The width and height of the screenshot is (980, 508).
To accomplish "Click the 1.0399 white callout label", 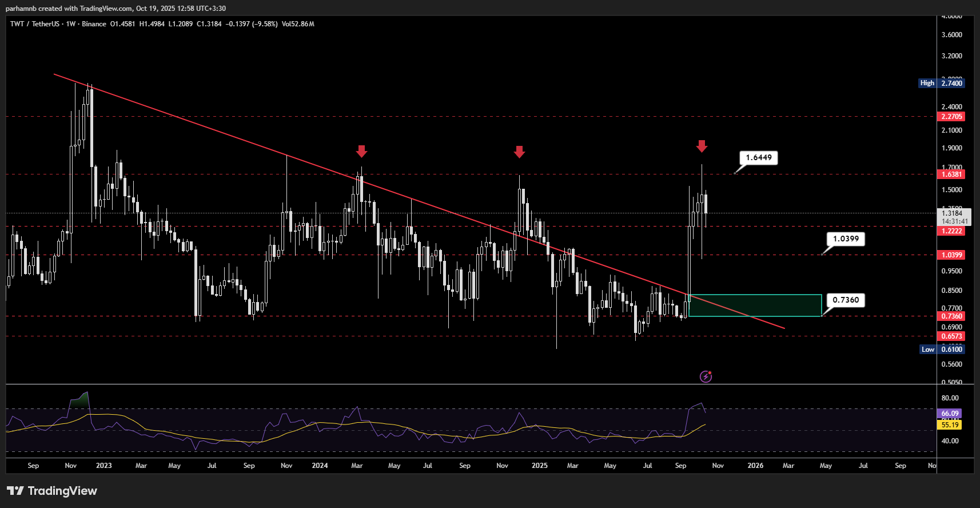I will tap(845, 239).
